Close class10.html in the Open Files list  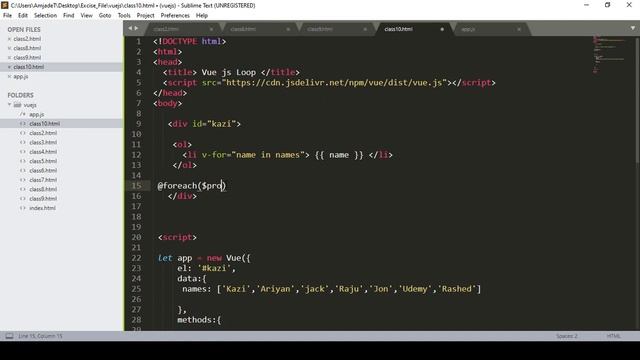pos(9,67)
